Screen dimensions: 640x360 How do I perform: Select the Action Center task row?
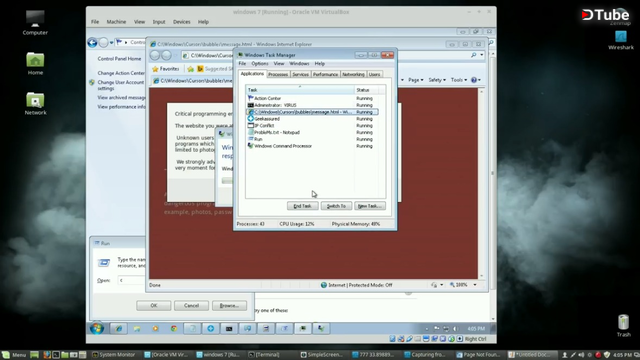[x=312, y=98]
